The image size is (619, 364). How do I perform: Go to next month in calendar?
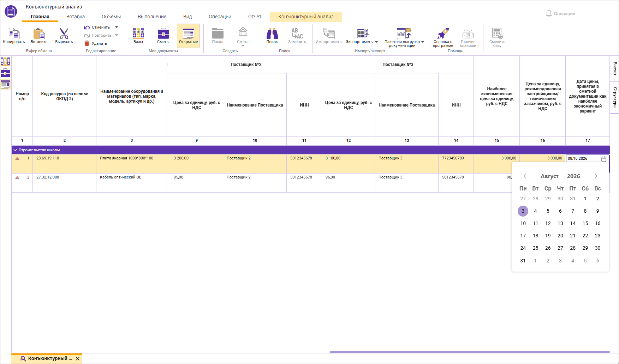tap(596, 176)
